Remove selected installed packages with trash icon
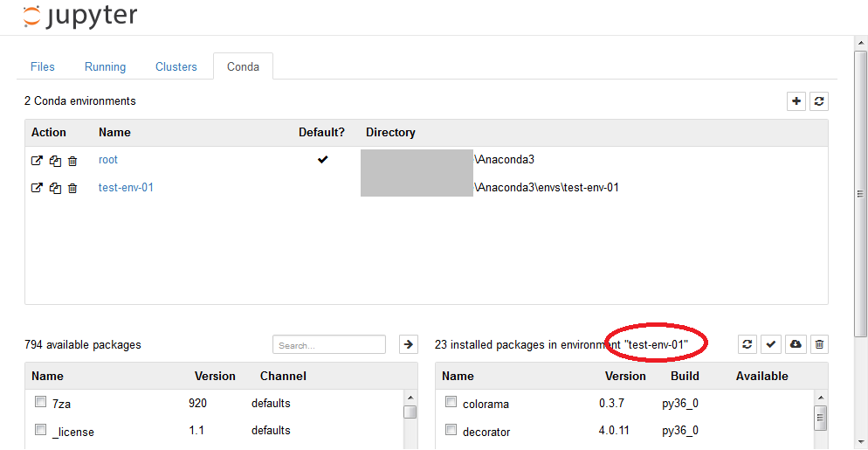The height and width of the screenshot is (450, 868). click(820, 344)
